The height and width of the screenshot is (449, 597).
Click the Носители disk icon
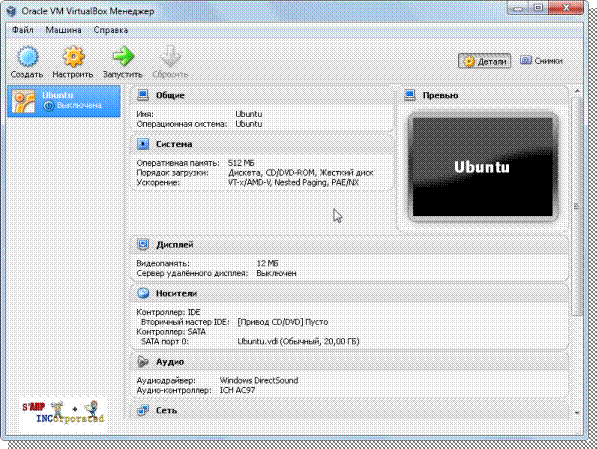(x=143, y=293)
